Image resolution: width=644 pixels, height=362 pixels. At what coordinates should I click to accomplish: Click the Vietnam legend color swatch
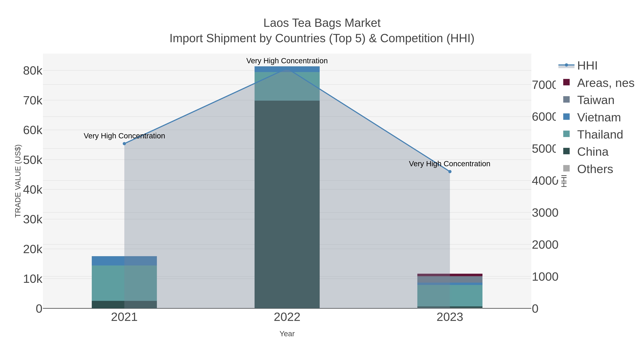coord(566,117)
